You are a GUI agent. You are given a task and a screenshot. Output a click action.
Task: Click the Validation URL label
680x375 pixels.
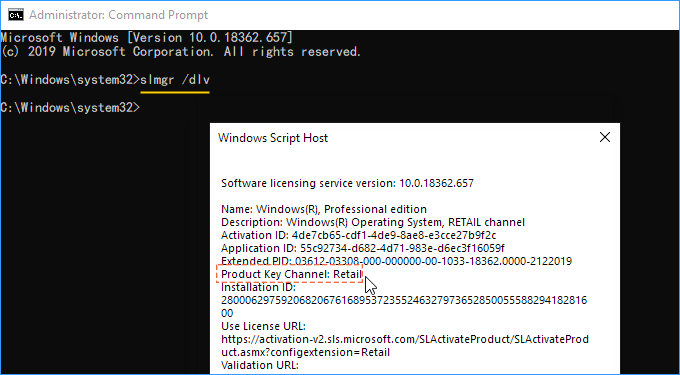(x=260, y=365)
